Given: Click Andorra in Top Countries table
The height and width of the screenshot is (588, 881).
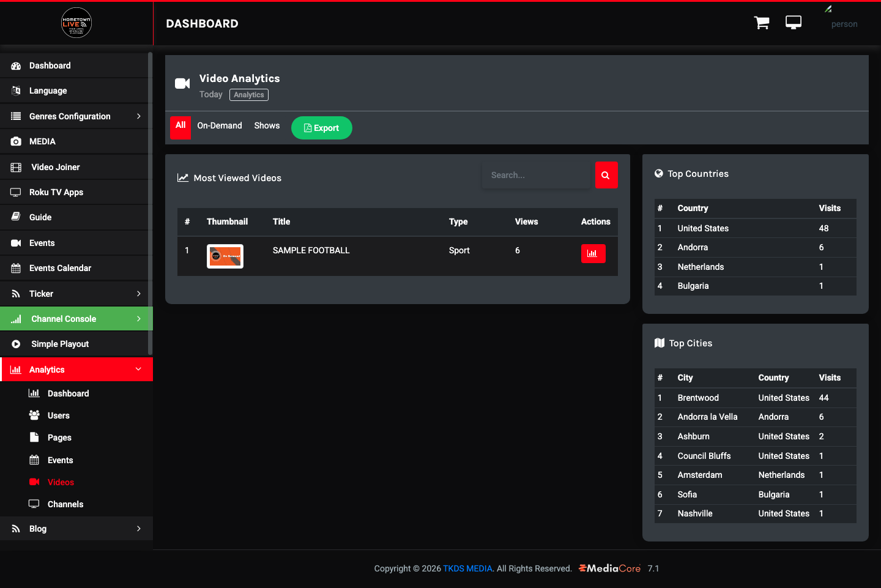Looking at the screenshot, I should pos(693,247).
